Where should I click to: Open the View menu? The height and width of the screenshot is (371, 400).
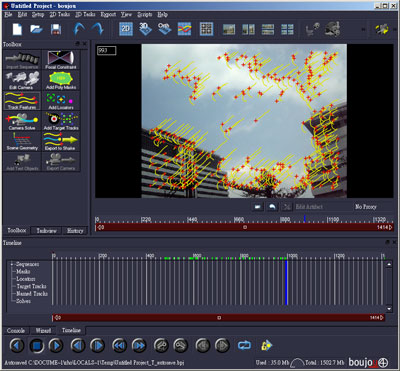[126, 15]
